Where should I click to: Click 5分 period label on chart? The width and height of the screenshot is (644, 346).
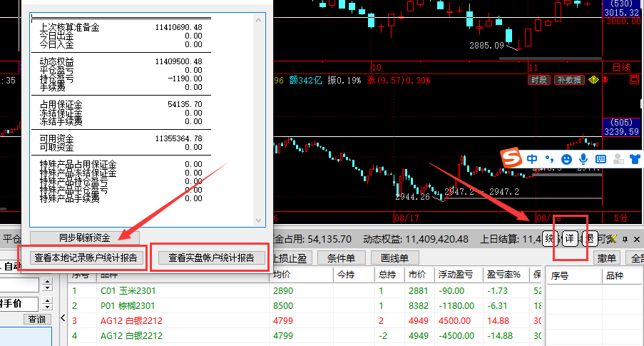[x=620, y=218]
